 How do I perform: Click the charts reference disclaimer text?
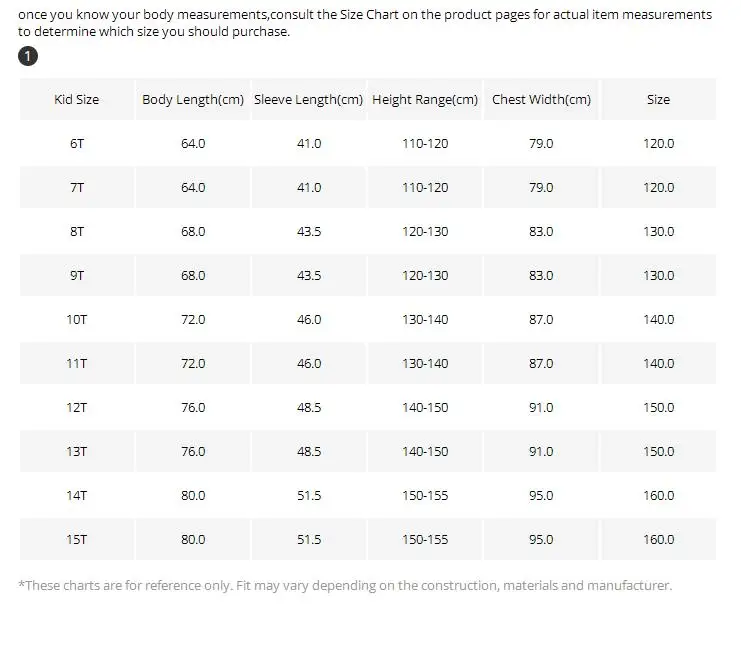(345, 585)
